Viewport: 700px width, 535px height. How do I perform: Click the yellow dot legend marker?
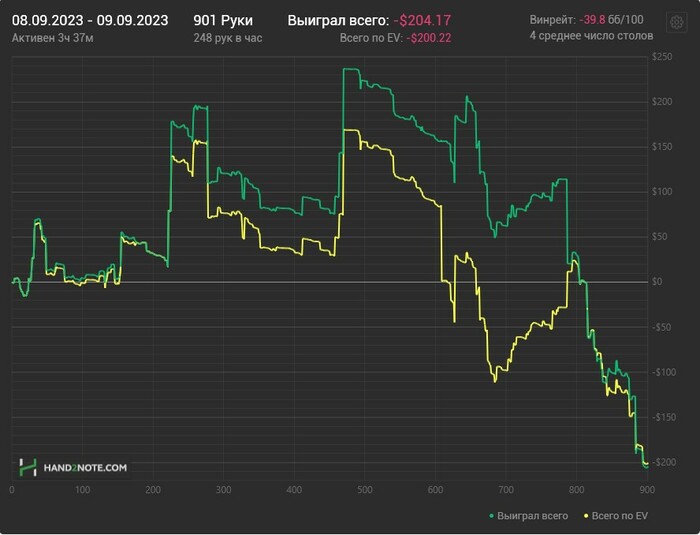coord(584,516)
